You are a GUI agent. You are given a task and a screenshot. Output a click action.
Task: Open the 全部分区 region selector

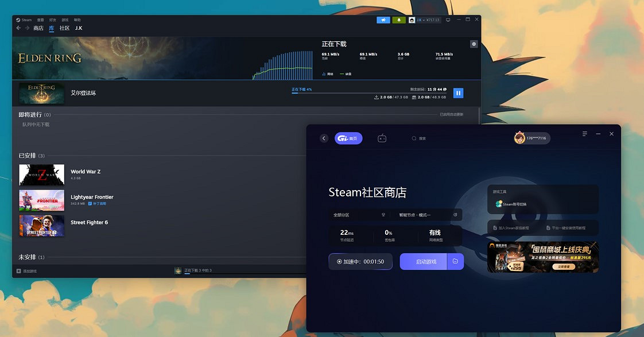[x=359, y=215]
